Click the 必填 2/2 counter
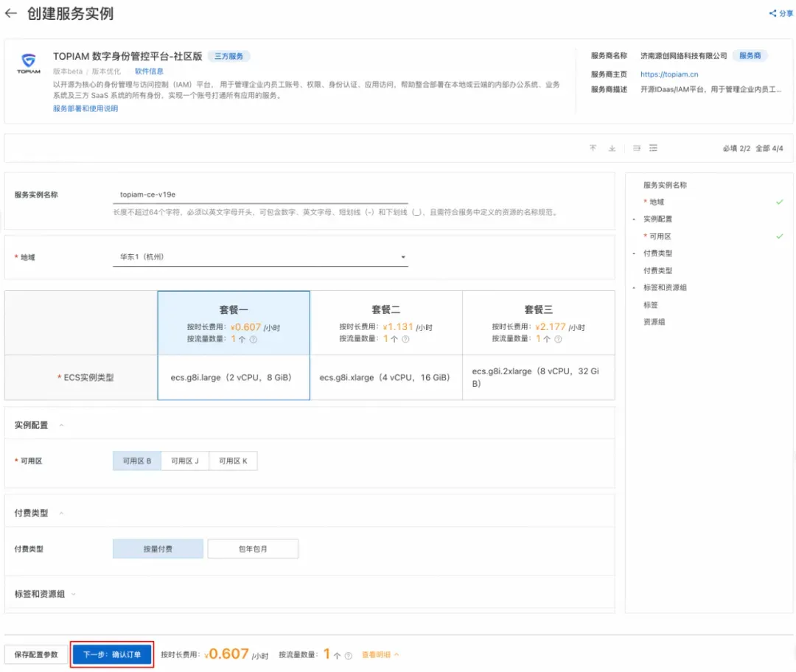 (736, 148)
